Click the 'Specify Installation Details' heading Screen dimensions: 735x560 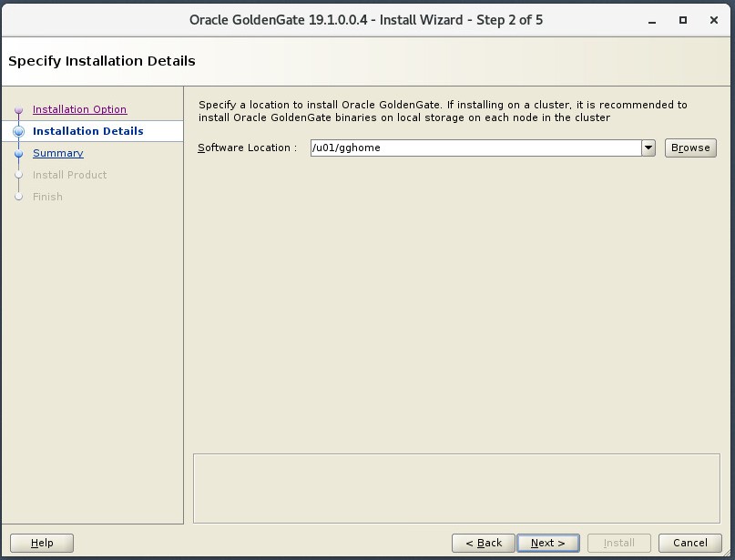(102, 61)
